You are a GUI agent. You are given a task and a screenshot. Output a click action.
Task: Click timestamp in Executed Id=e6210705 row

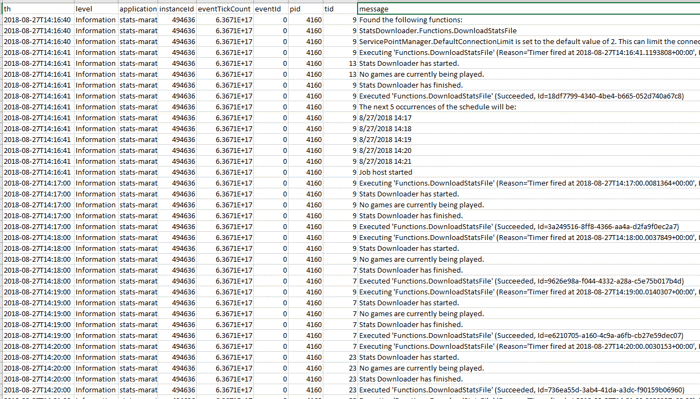[38, 336]
